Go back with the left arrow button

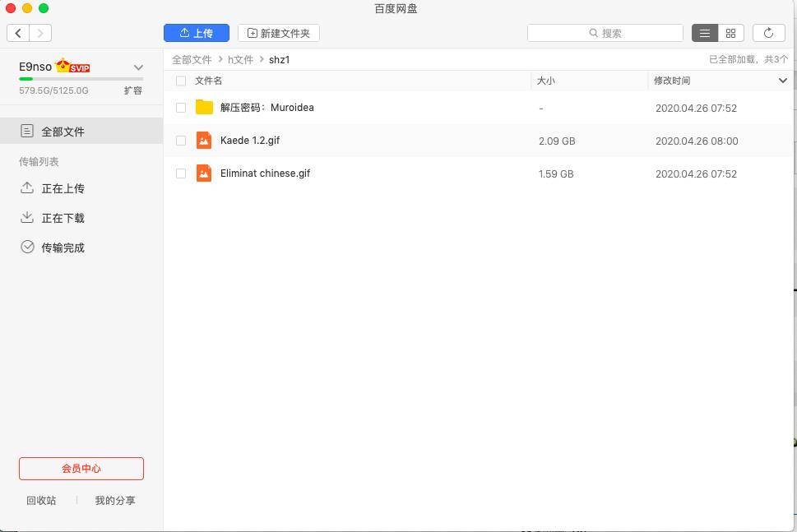(x=18, y=34)
